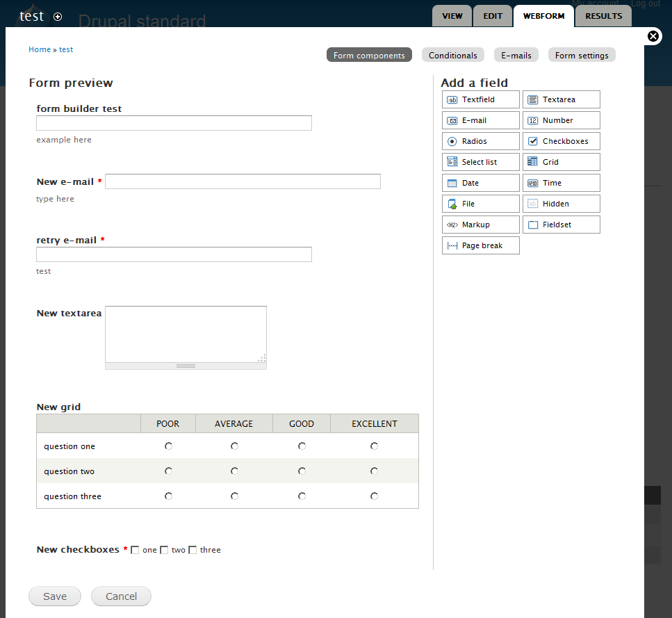This screenshot has width=672, height=618.
Task: Add an E-mail field
Action: (x=480, y=120)
